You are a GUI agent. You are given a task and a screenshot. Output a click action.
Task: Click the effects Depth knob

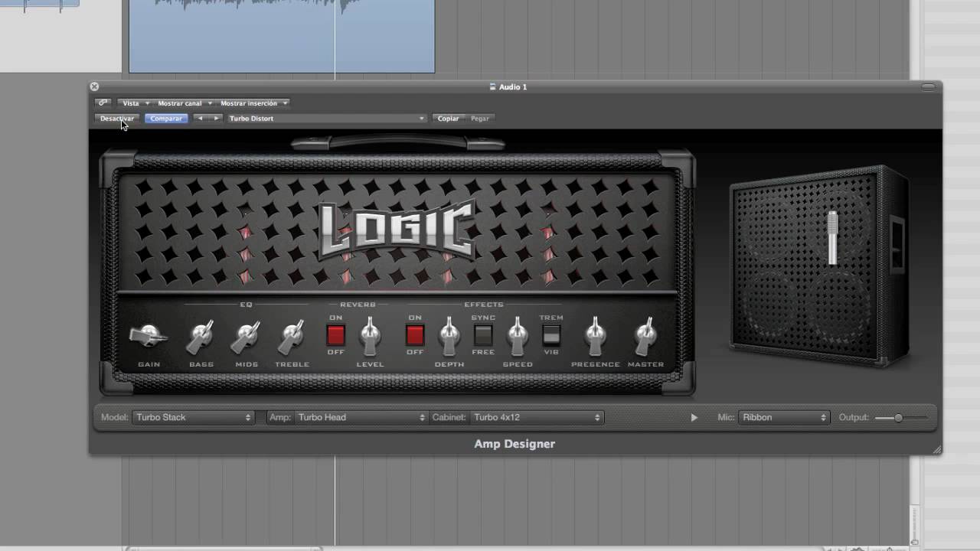click(449, 336)
